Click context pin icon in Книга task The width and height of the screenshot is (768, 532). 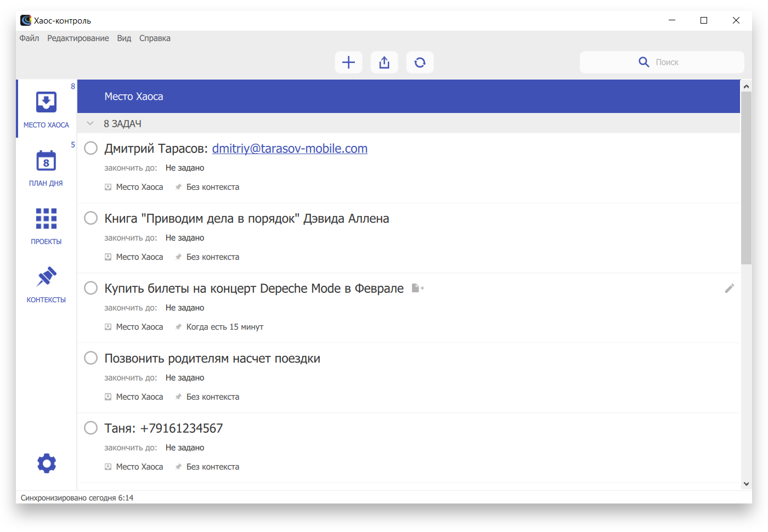(x=178, y=257)
